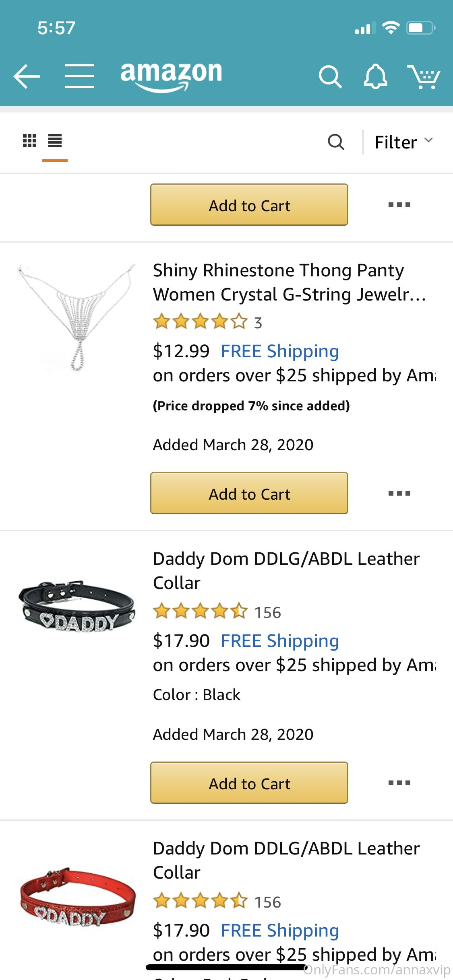Add Rhinestone Thong Panty to cart

[x=249, y=493]
